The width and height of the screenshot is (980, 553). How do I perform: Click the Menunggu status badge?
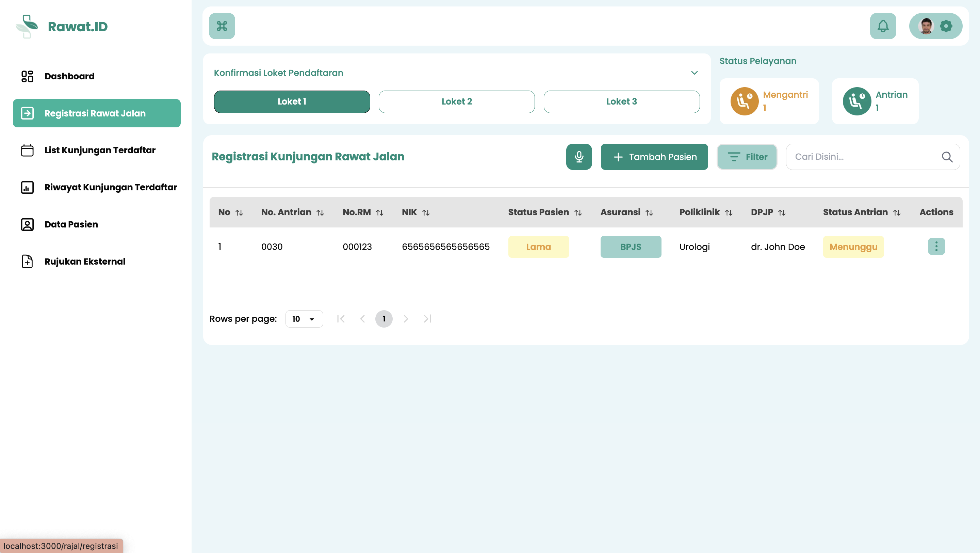(853, 247)
